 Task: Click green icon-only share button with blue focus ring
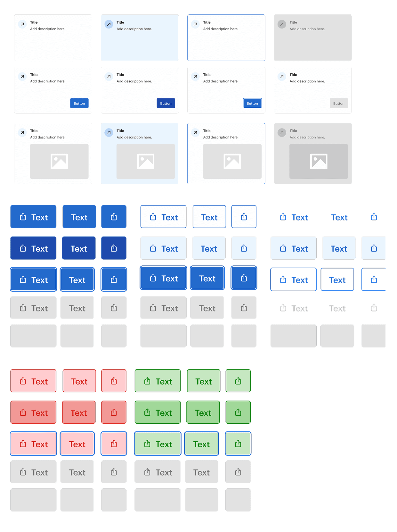[x=238, y=444]
